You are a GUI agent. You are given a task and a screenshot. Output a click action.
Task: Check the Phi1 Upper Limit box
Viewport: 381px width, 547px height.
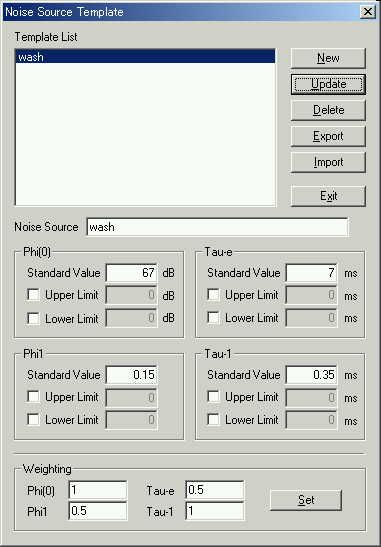coord(33,397)
